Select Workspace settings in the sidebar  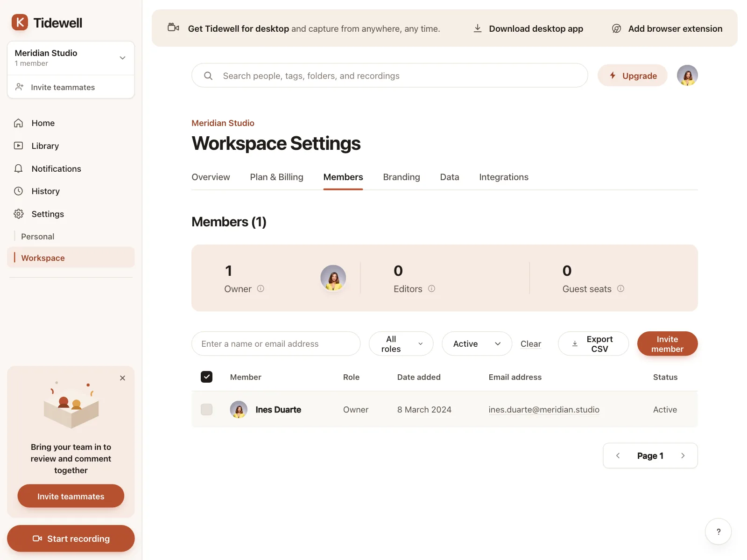71,258
